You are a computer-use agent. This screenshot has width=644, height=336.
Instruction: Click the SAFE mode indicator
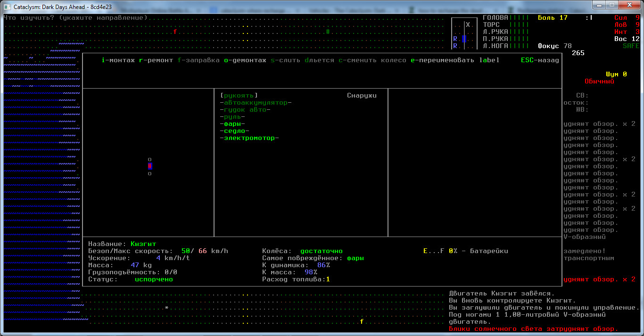click(x=631, y=46)
